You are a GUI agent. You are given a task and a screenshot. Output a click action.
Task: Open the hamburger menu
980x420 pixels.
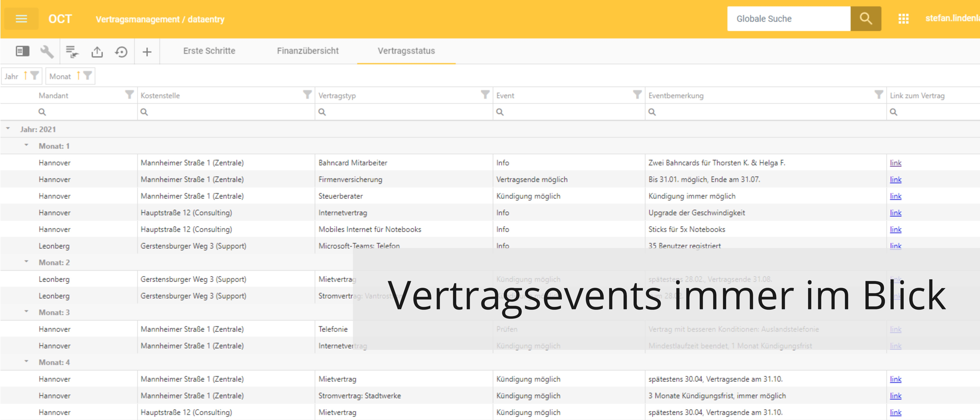[21, 19]
